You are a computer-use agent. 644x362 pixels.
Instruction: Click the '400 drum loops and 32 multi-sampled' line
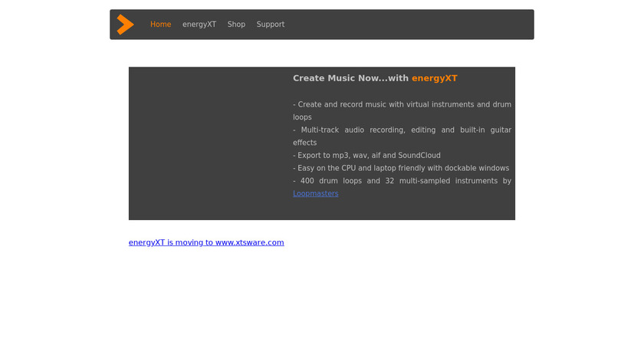pyautogui.click(x=402, y=181)
